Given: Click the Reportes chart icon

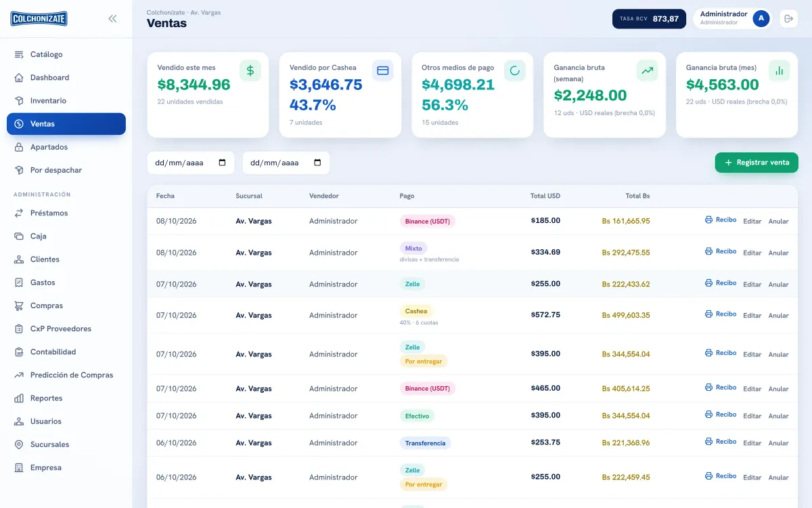Looking at the screenshot, I should tap(19, 398).
